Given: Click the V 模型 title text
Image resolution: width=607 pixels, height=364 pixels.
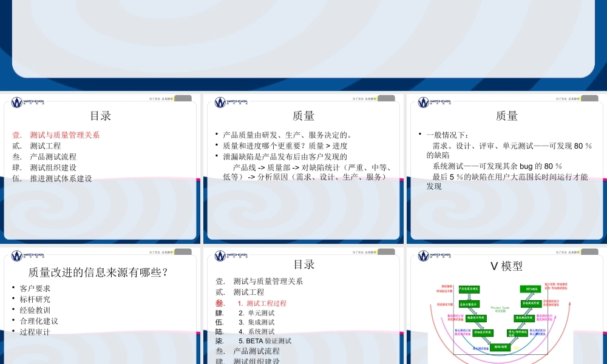Looking at the screenshot, I should click(506, 266).
